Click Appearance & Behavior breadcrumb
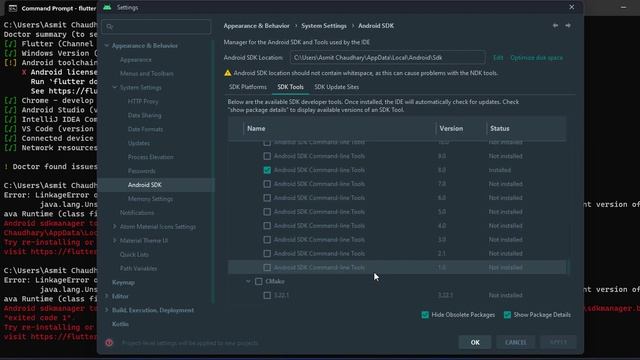 pyautogui.click(x=256, y=26)
